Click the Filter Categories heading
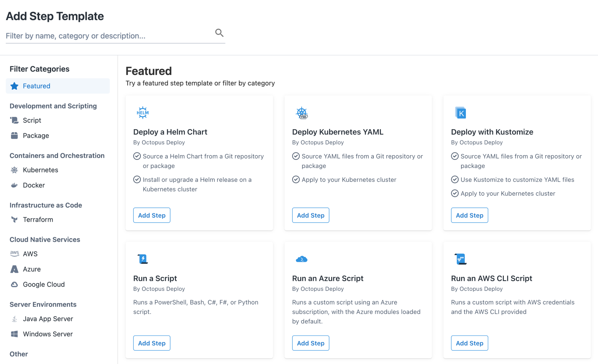598x364 pixels. pos(39,69)
